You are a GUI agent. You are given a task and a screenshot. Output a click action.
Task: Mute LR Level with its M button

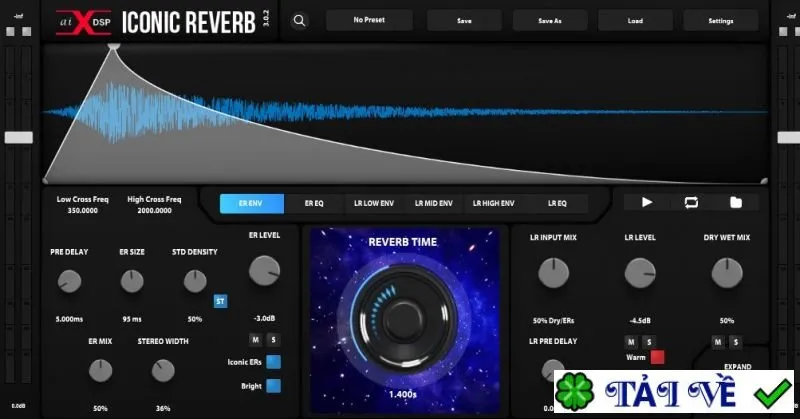(x=631, y=342)
